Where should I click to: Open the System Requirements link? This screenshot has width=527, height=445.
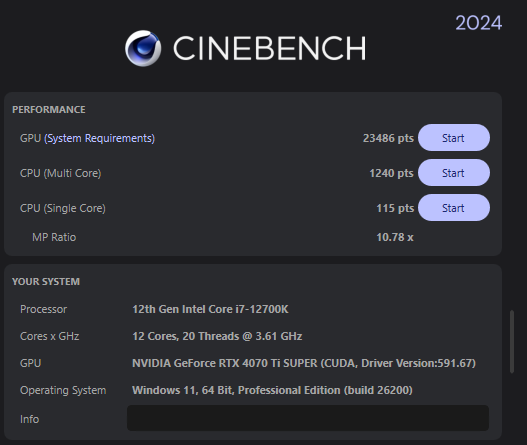[x=99, y=138]
